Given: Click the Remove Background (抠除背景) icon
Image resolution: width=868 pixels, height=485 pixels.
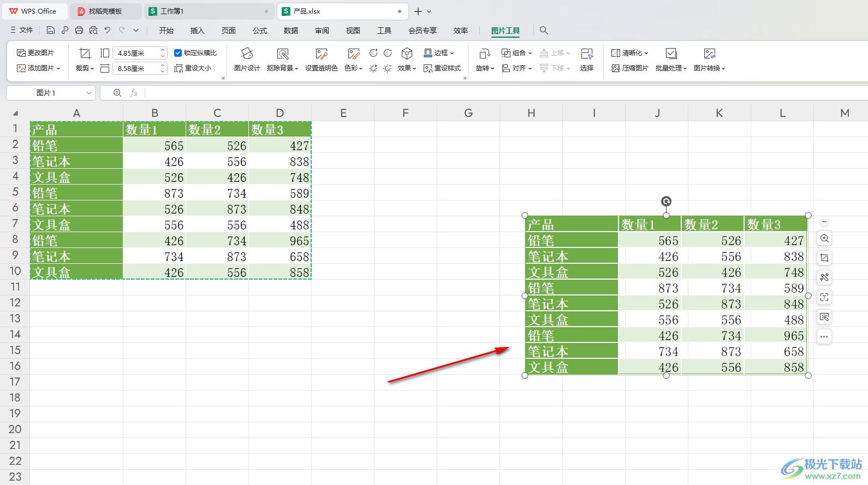Looking at the screenshot, I should (283, 54).
